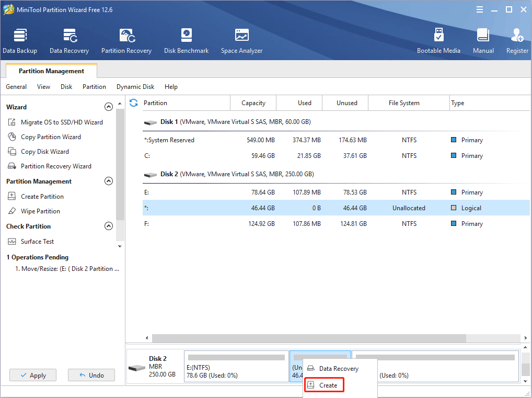Open the Partition menu

pos(94,87)
